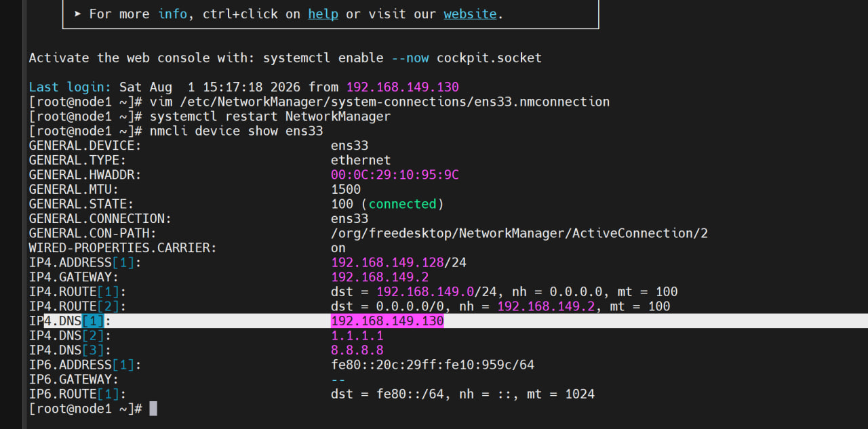Viewport: 868px width, 429px height.
Task: Click the IP4.GATEWAY value 192.168.149.2
Action: pos(380,277)
